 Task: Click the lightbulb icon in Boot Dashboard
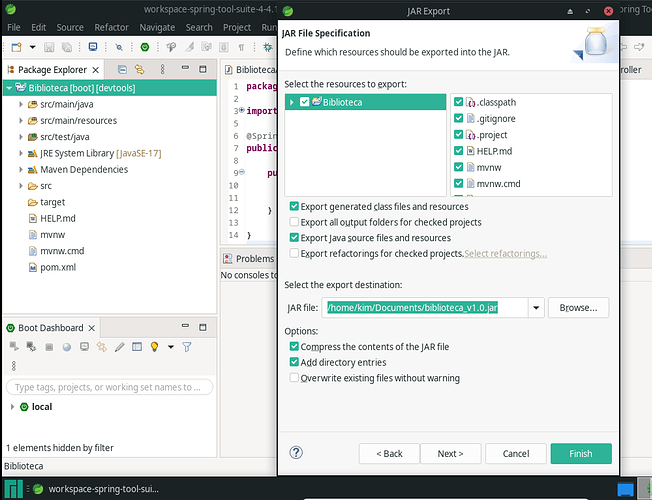(154, 347)
